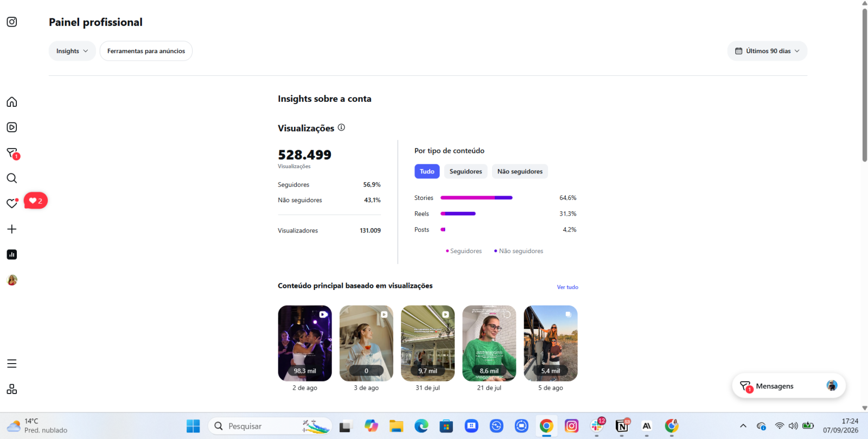The width and height of the screenshot is (868, 439).
Task: Click the Visualizadores value 131.009
Action: click(370, 230)
